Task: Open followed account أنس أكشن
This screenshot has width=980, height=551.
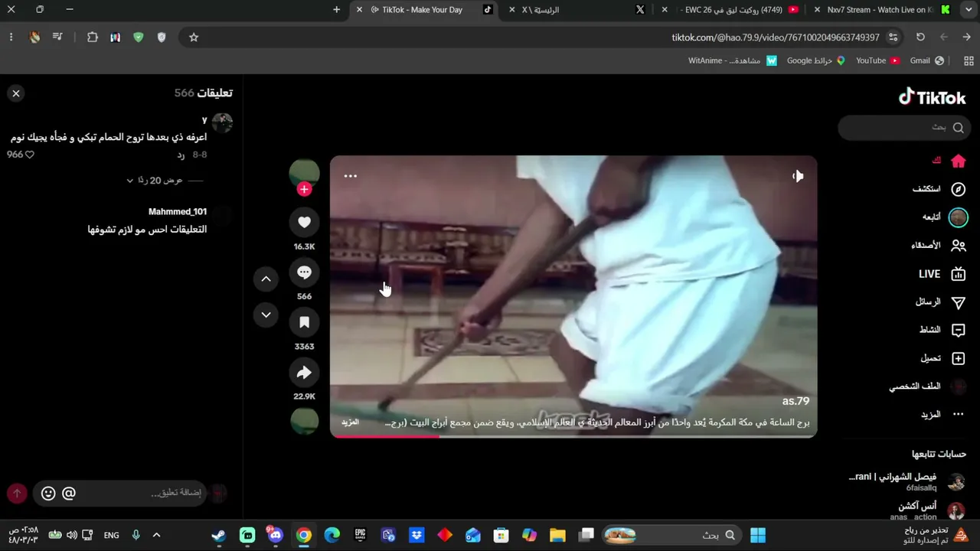Action: (928, 510)
